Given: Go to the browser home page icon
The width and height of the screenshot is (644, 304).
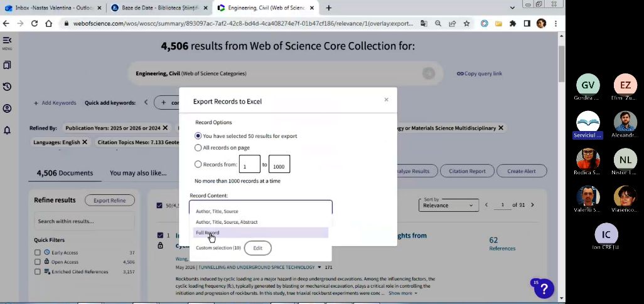Looking at the screenshot, I should pos(48,24).
